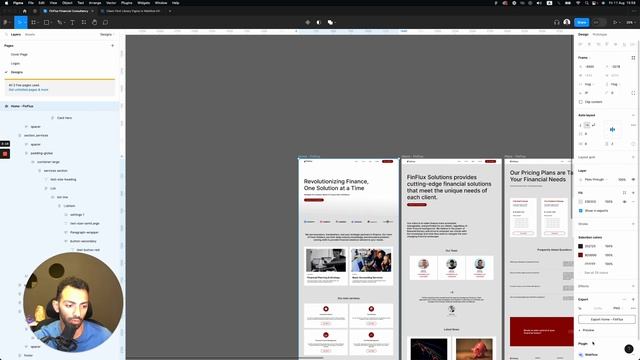This screenshot has width=640, height=360.
Task: Click the Home icon in tab bar
Action: [x=24, y=11]
